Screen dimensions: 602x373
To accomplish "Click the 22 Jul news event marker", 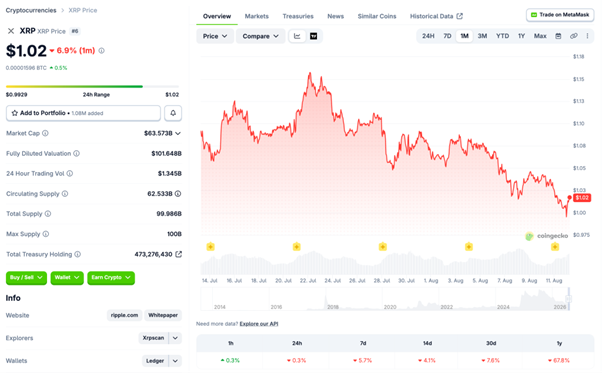I will click(x=296, y=247).
